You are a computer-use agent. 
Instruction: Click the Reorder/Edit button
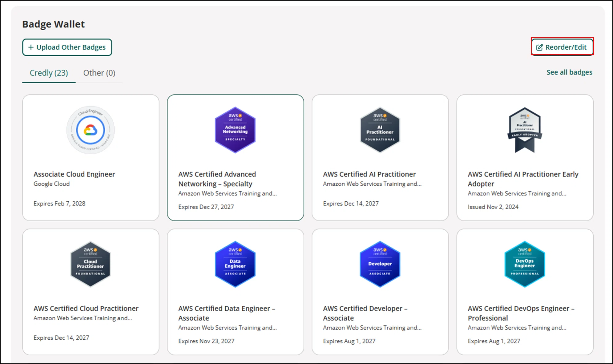pyautogui.click(x=562, y=47)
